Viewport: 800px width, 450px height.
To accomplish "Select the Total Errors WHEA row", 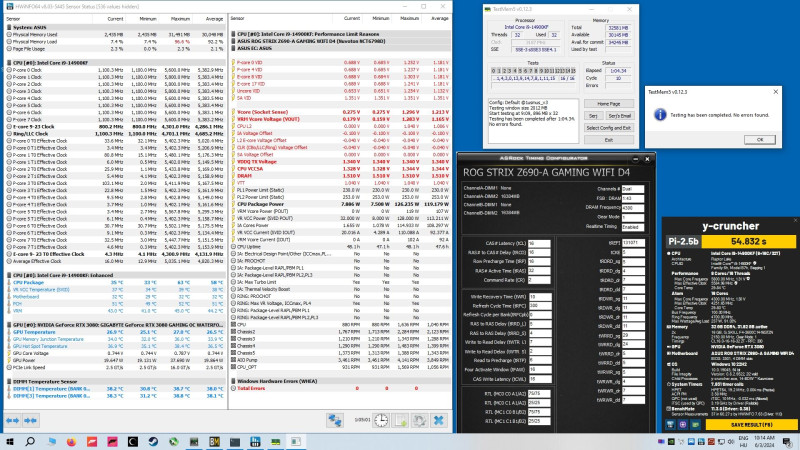I will tap(340, 388).
